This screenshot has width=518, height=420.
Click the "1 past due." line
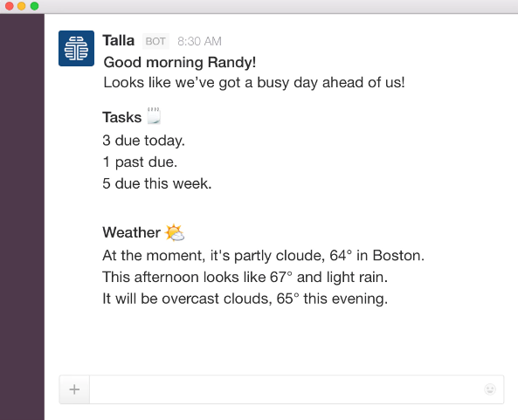click(x=140, y=162)
